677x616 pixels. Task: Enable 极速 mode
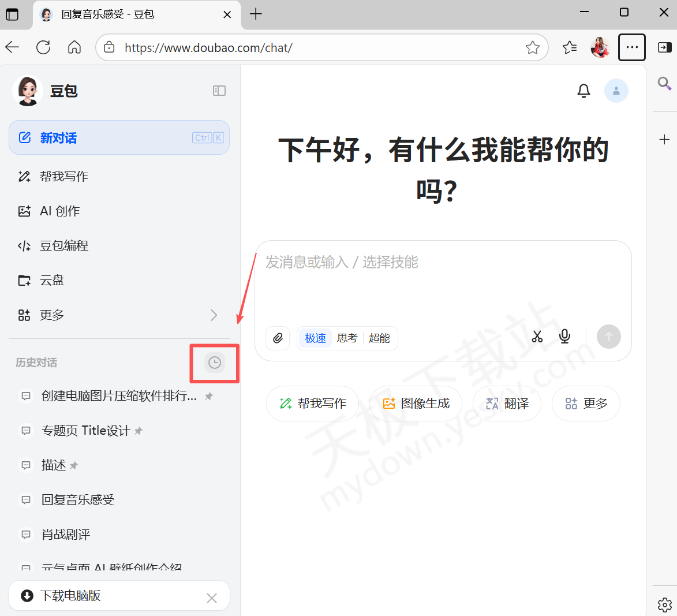coord(315,338)
